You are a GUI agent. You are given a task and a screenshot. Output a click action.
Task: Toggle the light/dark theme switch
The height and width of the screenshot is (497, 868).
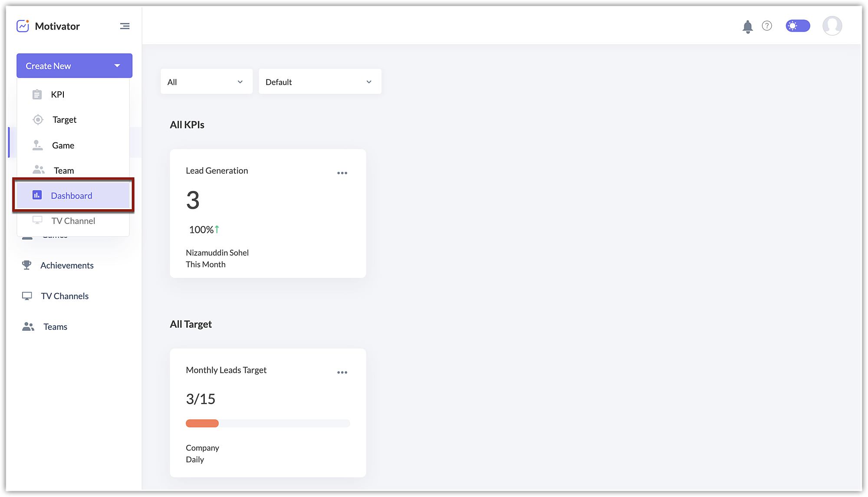(798, 26)
